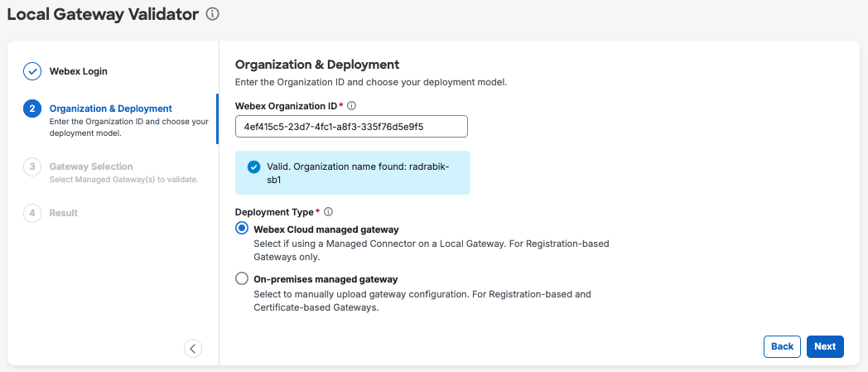Click the 'Select if using a Managed Connector' description
The image size is (868, 372).
click(x=432, y=250)
